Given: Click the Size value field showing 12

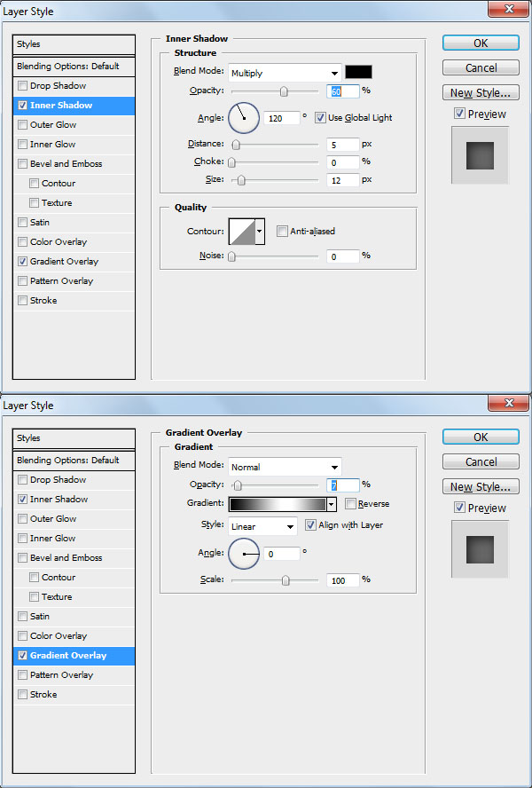Looking at the screenshot, I should [342, 180].
